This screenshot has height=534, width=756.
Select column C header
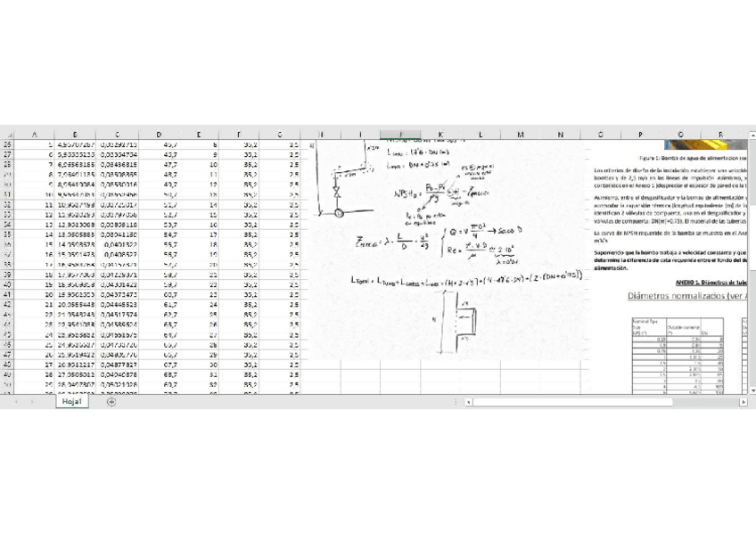pyautogui.click(x=117, y=135)
